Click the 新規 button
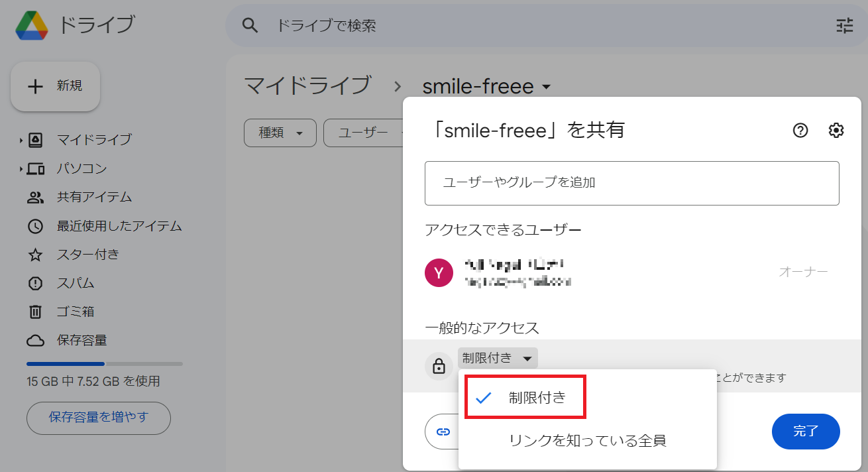The height and width of the screenshot is (472, 868). click(55, 86)
